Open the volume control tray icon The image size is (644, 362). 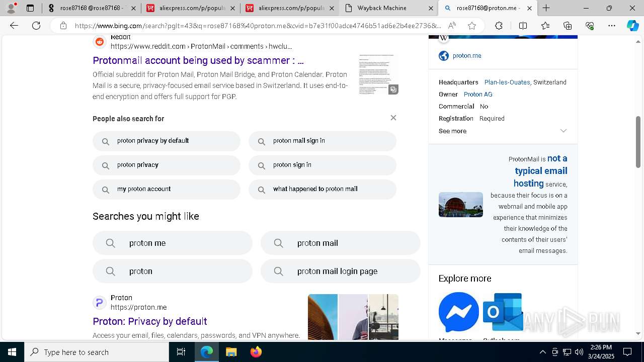pos(579,352)
